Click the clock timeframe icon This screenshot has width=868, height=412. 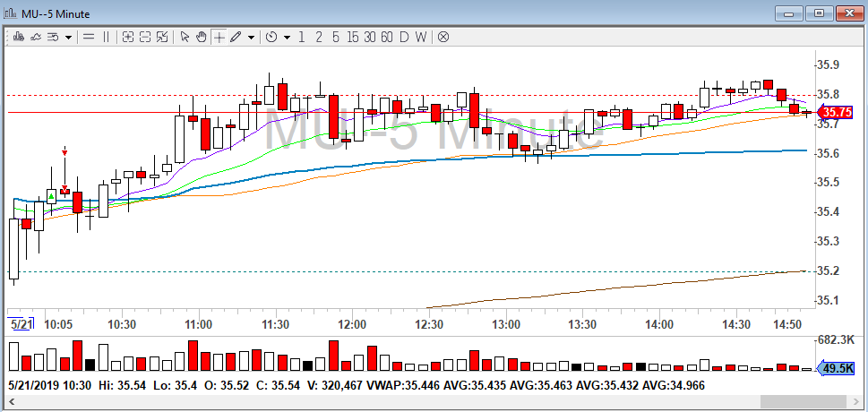pyautogui.click(x=271, y=37)
